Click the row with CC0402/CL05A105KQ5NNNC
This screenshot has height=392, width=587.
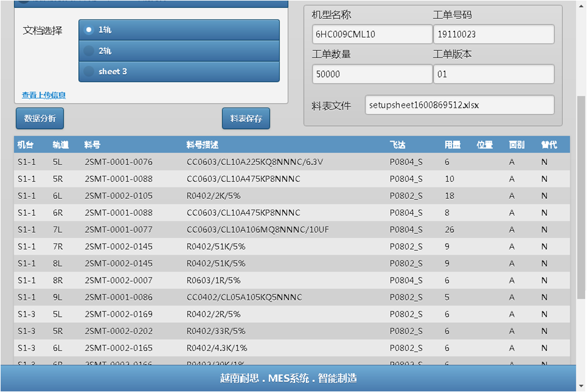click(x=244, y=297)
